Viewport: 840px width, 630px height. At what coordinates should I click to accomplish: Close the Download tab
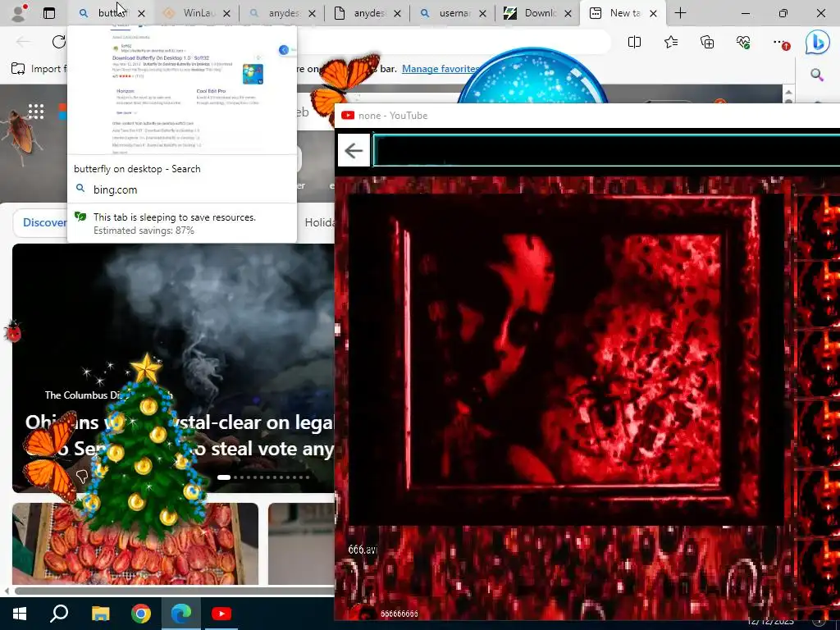[568, 13]
